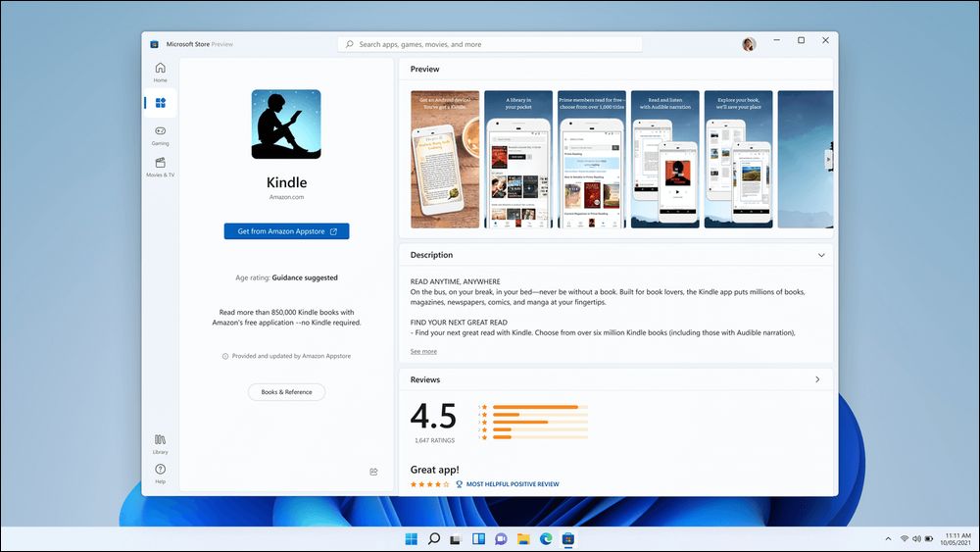Image resolution: width=980 pixels, height=552 pixels.
Task: Open 'Explore your book' preview screenshot
Action: click(x=738, y=160)
